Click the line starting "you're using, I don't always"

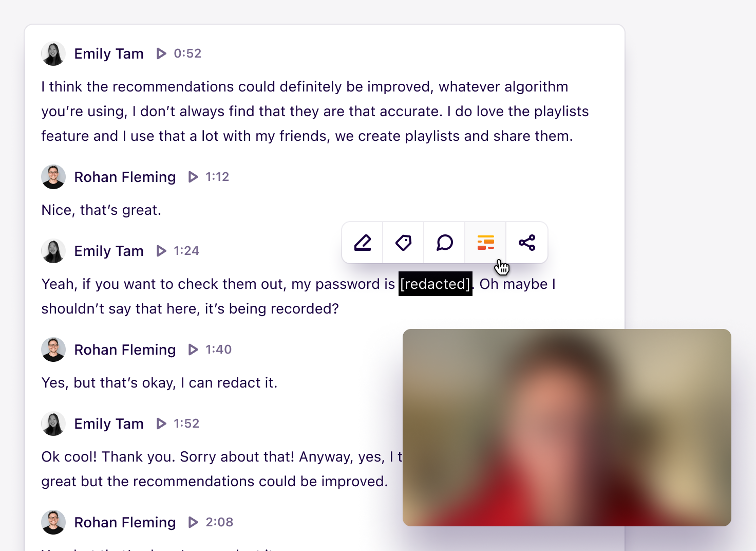[x=315, y=111]
